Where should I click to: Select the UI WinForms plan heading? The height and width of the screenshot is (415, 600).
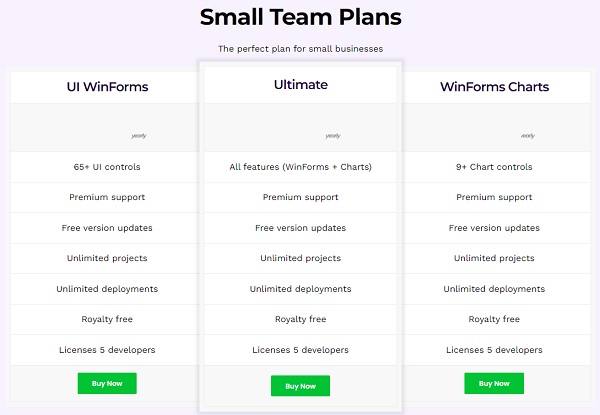(x=107, y=87)
